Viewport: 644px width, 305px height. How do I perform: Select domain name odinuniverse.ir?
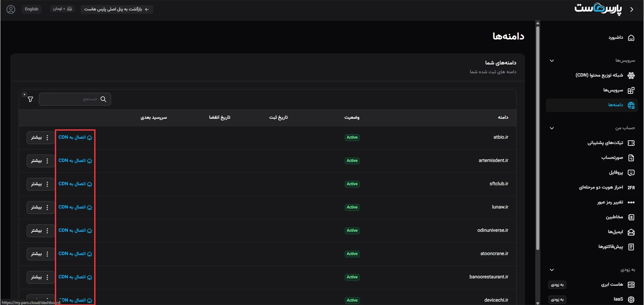coord(493,230)
